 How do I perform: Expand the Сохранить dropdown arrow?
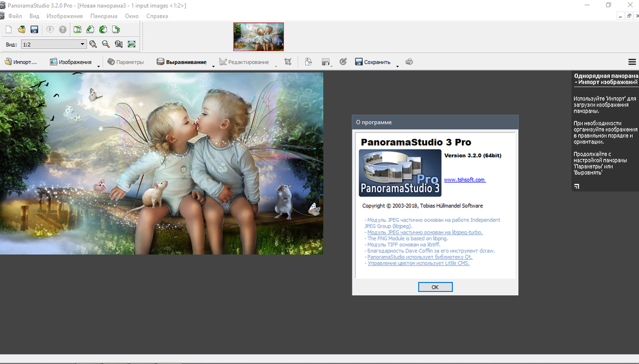click(397, 66)
